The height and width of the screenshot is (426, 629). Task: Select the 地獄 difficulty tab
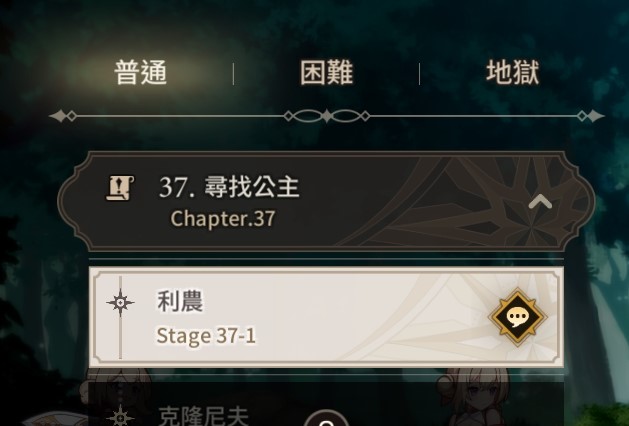pos(512,73)
